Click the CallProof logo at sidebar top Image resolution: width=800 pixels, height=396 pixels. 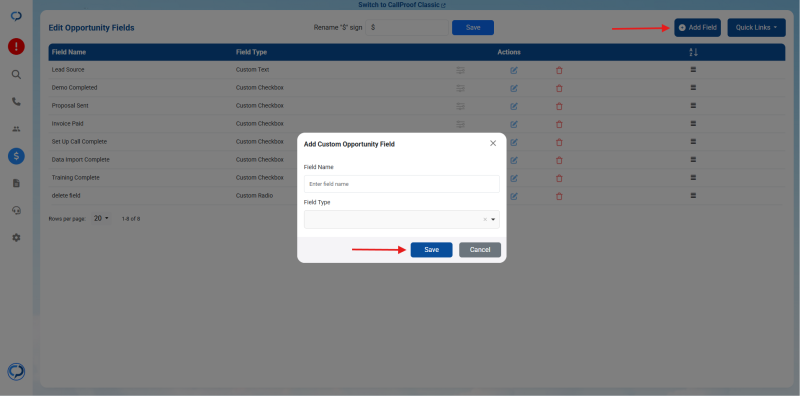click(16, 16)
